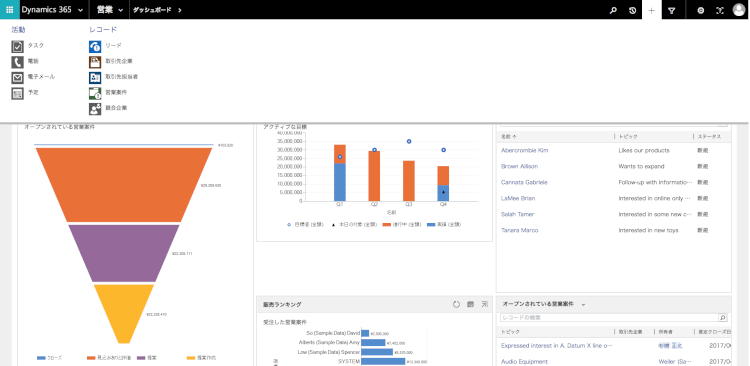This screenshot has width=750, height=366.
Task: Sort by the 名前 column header
Action: (508, 137)
